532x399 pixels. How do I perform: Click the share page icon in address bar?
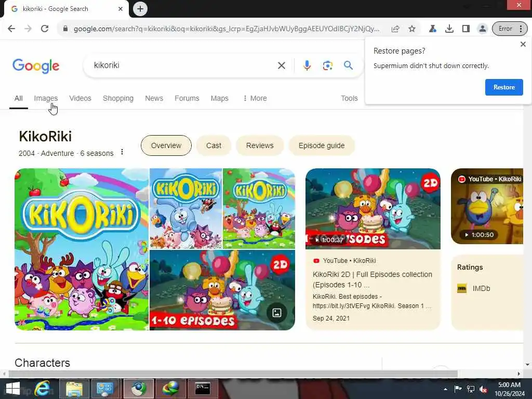tap(395, 29)
